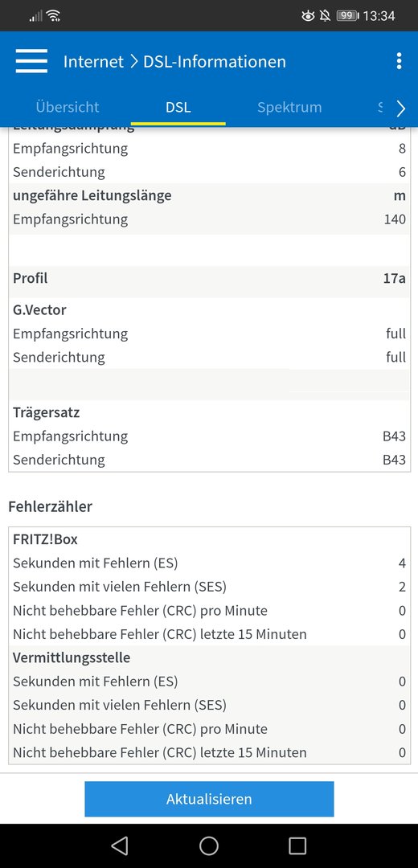Select the DSL tab
Screen dimensions: 418x868
click(178, 107)
